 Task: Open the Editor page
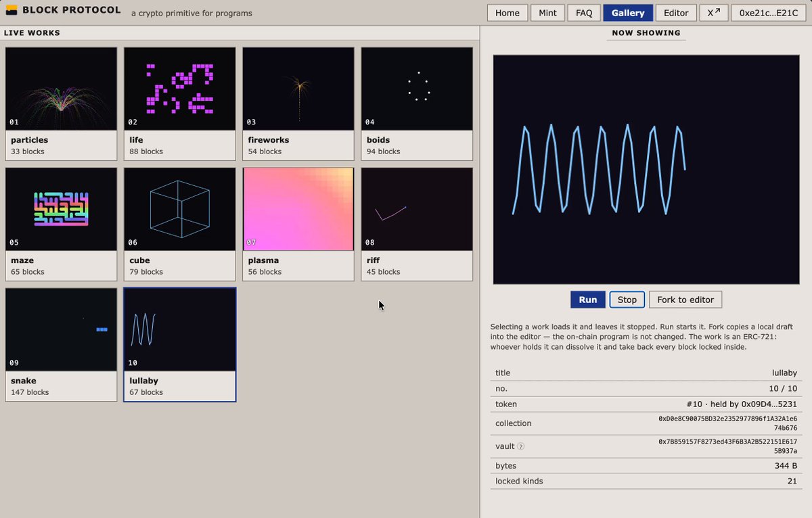coord(676,13)
